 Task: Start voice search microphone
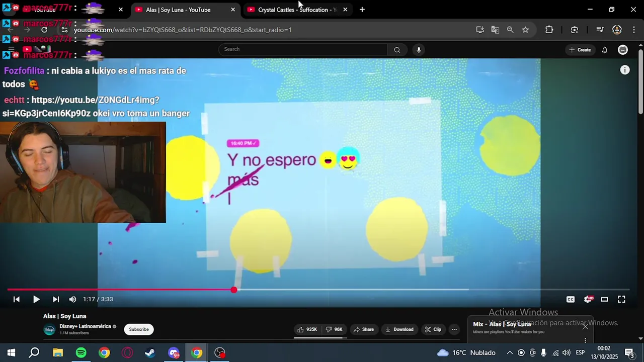point(419,49)
